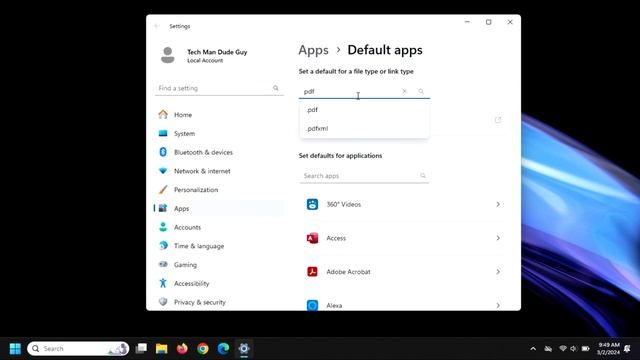Expand the Alexa row chevron
Viewport: 640px width, 360px height.
[498, 305]
